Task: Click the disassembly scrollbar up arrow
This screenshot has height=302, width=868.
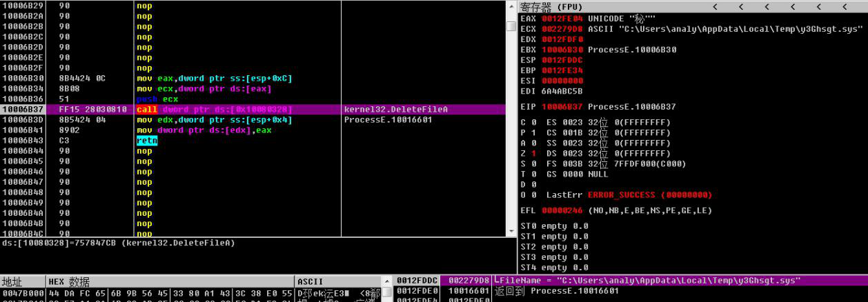Action: pos(511,6)
